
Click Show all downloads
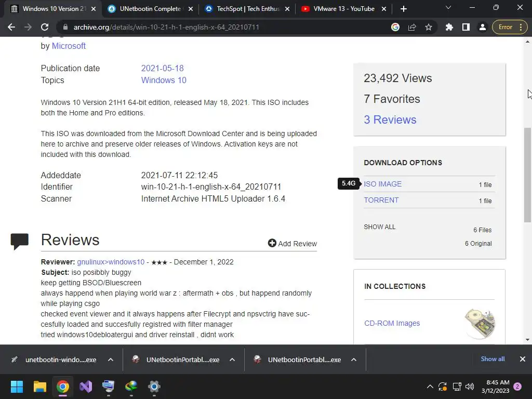tap(493, 359)
